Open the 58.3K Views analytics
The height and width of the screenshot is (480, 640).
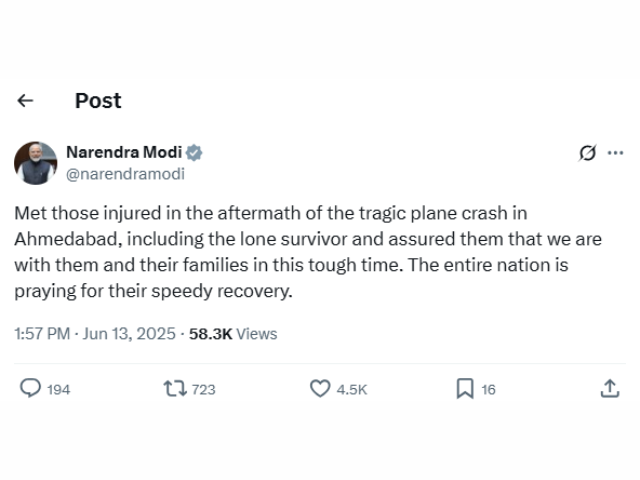[233, 334]
